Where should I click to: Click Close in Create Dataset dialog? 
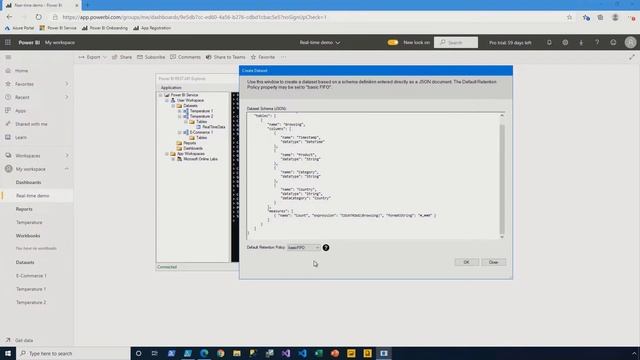pyautogui.click(x=493, y=262)
